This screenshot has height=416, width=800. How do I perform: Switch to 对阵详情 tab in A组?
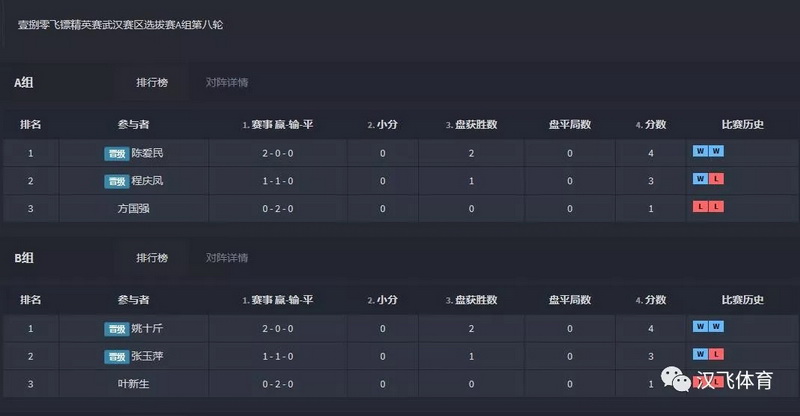tap(227, 83)
